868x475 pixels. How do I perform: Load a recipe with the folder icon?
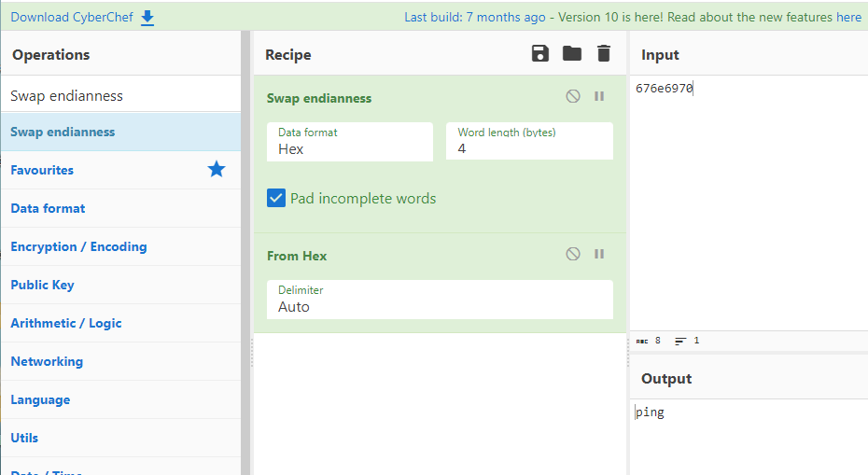click(x=572, y=54)
